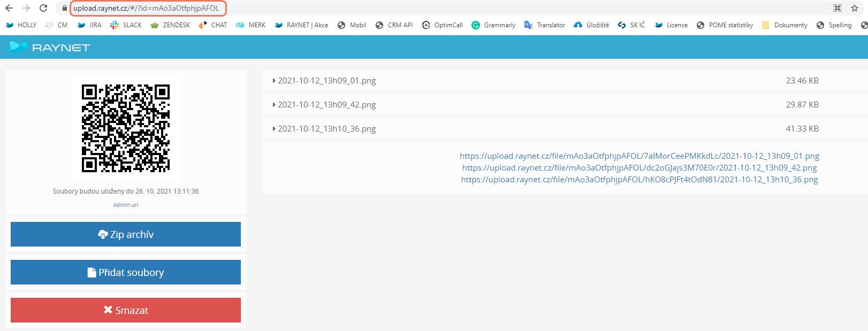Reload the page with the refresh icon
The width and height of the screenshot is (868, 331).
[x=43, y=8]
